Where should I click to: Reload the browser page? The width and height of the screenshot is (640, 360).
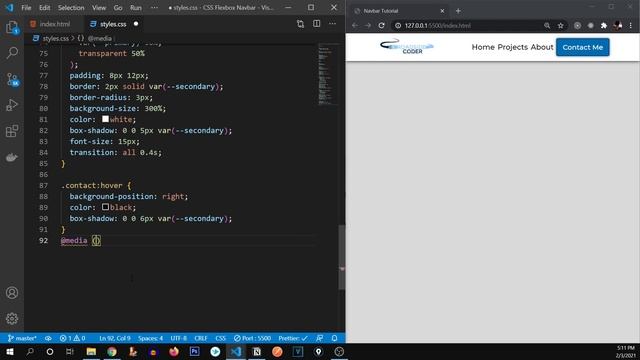381,25
